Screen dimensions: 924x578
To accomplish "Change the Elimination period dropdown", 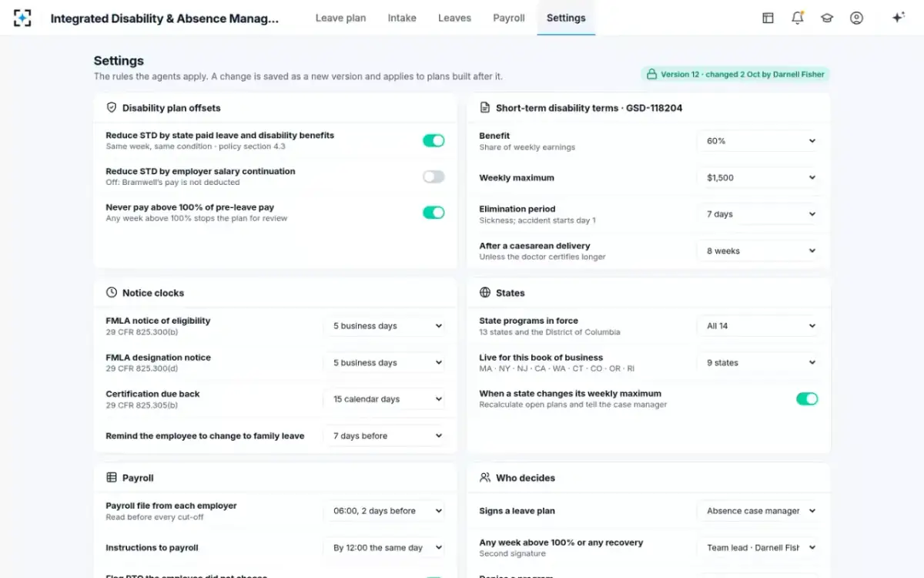I will 758,214.
